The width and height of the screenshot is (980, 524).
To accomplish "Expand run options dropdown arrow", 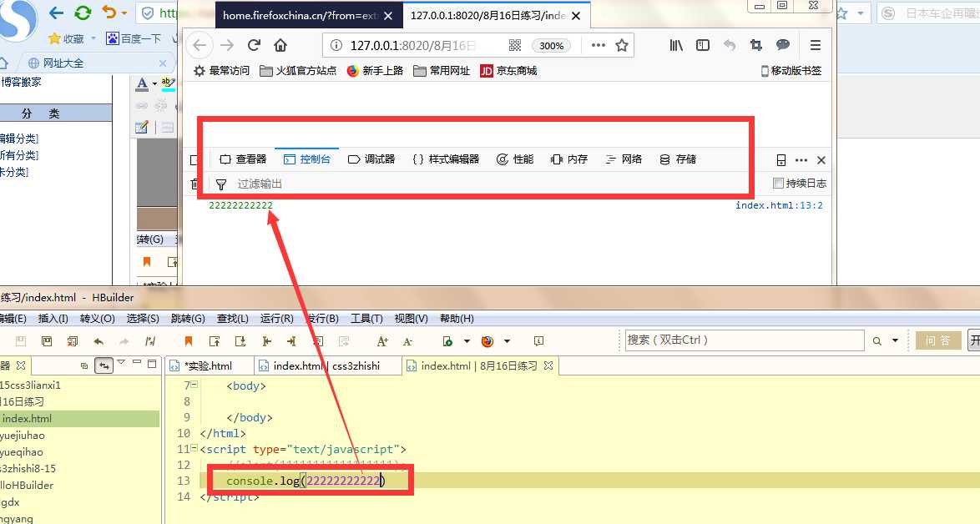I will 467,341.
